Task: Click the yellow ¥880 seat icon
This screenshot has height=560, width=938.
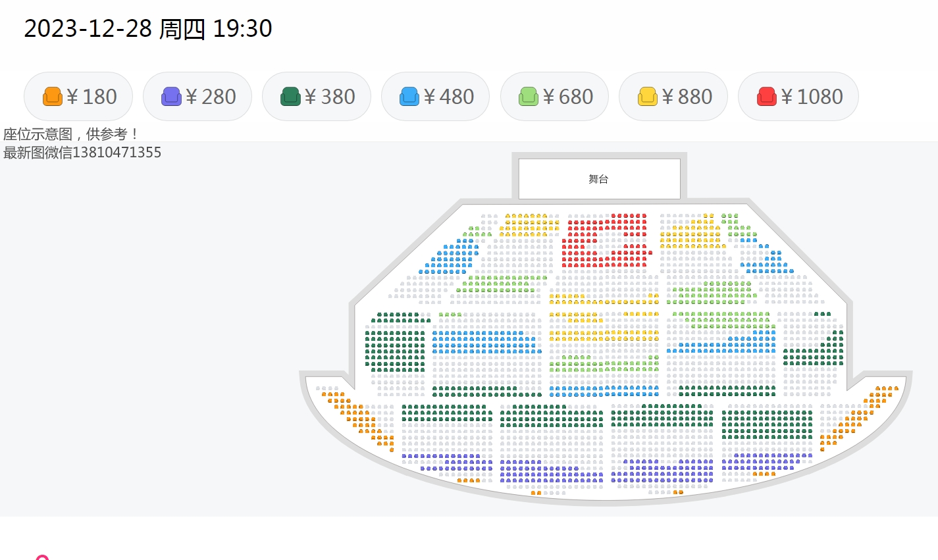Action: tap(648, 97)
